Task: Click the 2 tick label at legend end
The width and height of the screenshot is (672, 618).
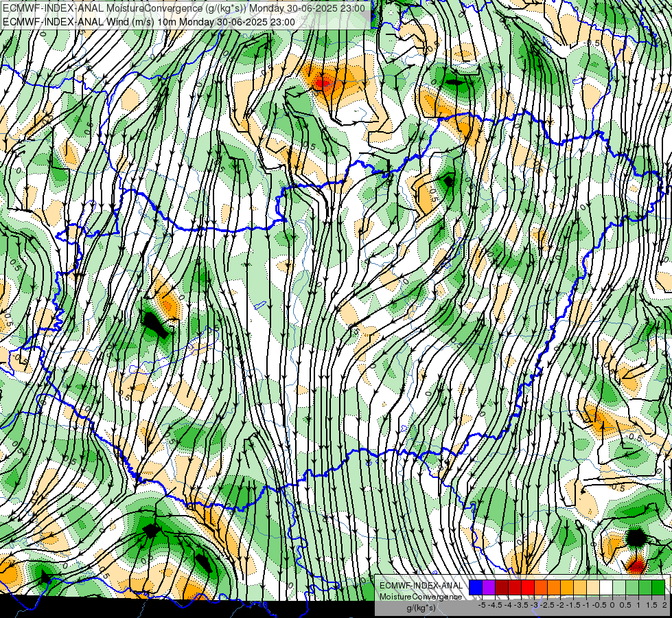Action: (x=664, y=605)
